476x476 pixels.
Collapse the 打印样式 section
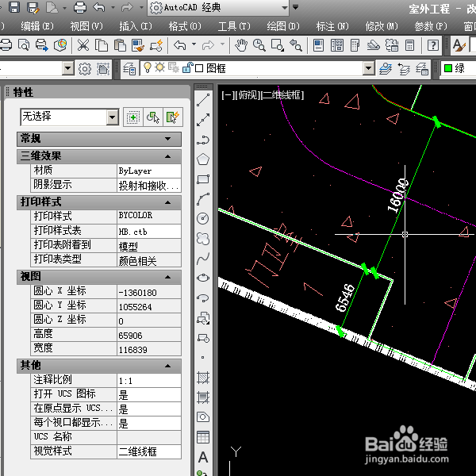[168, 202]
